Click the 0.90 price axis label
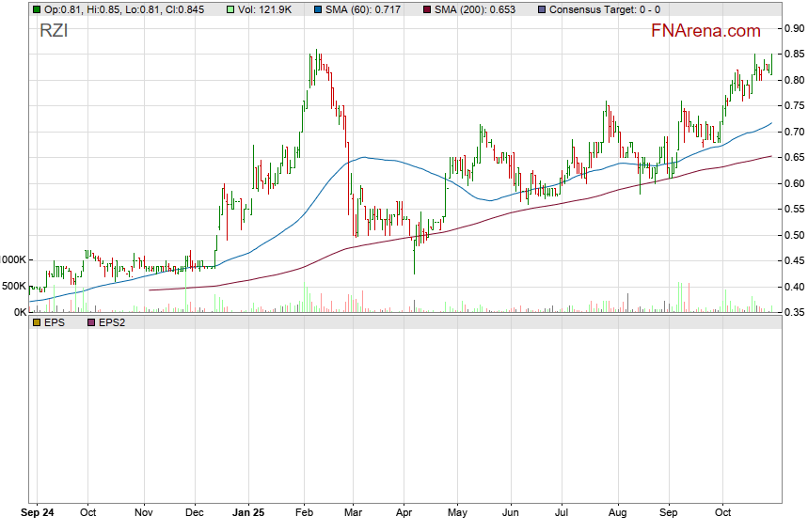The image size is (808, 532). click(x=794, y=29)
